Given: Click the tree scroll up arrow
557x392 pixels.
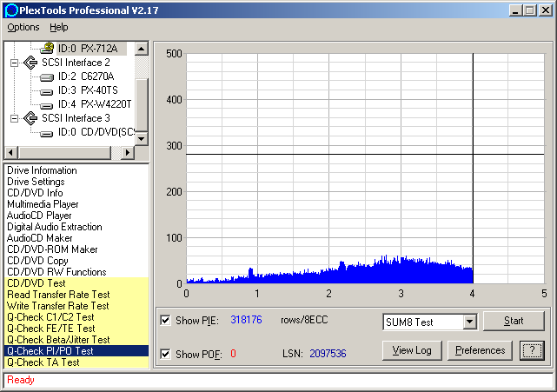Looking at the screenshot, I should point(142,49).
